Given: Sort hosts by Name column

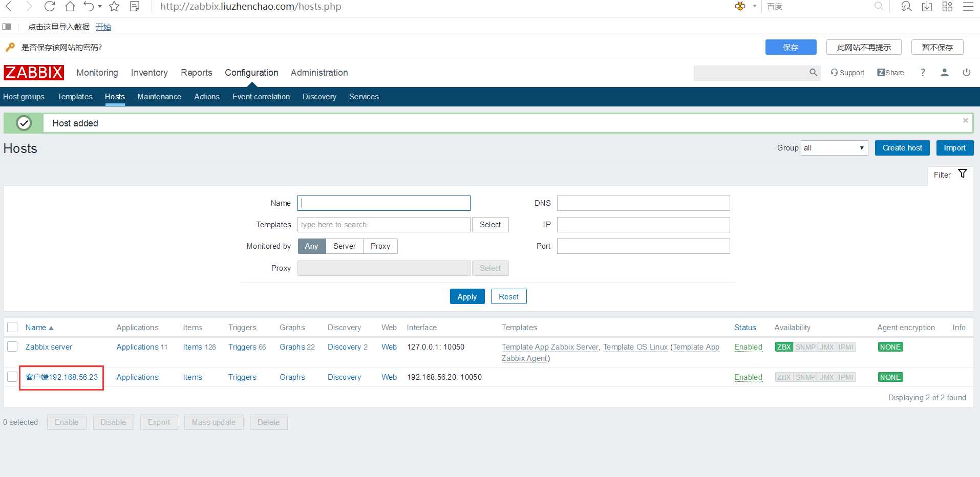Looking at the screenshot, I should [39, 328].
